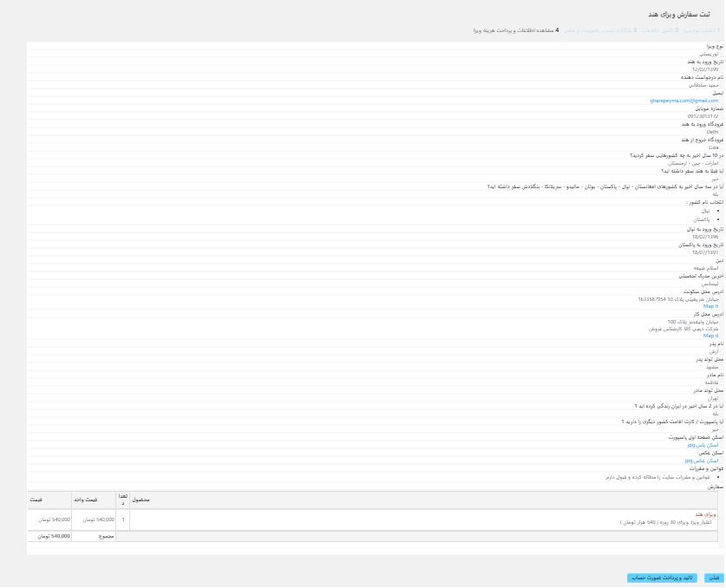
Task: Click the Nepal entry date 18/02/1396
Action: tap(705, 237)
